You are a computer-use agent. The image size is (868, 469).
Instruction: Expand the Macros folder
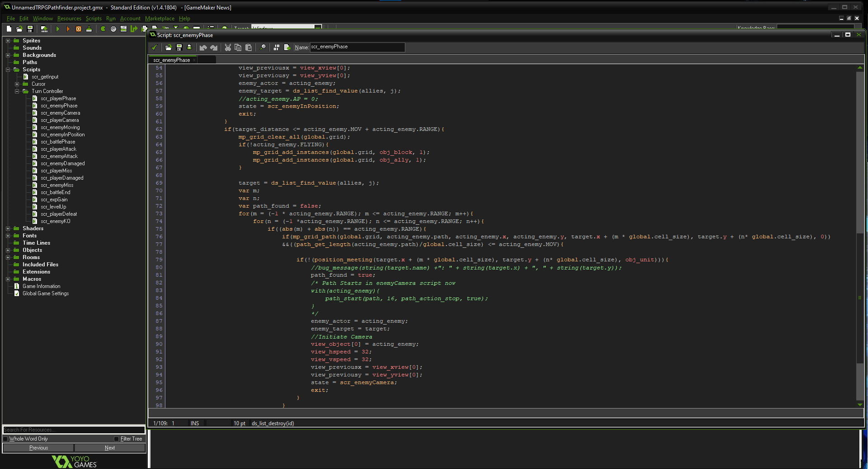(8, 279)
